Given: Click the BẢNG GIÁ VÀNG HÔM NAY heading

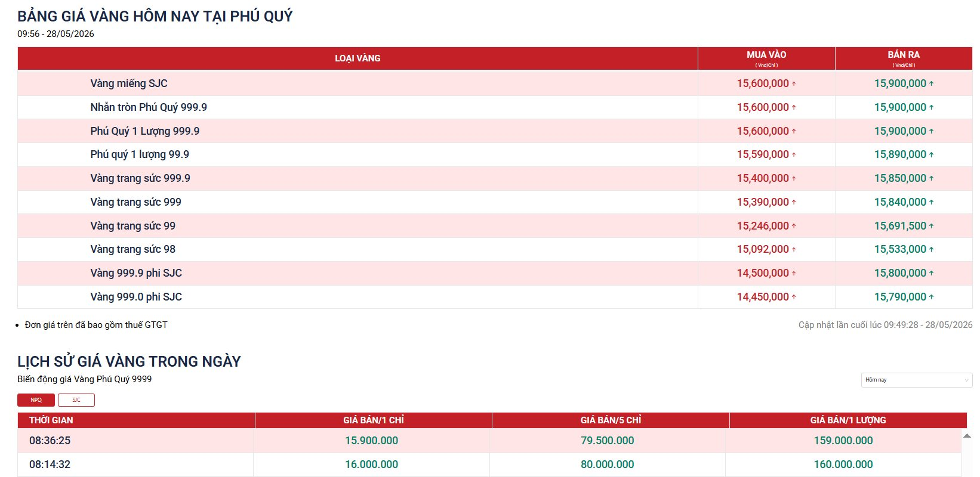Looking at the screenshot, I should pos(155,16).
